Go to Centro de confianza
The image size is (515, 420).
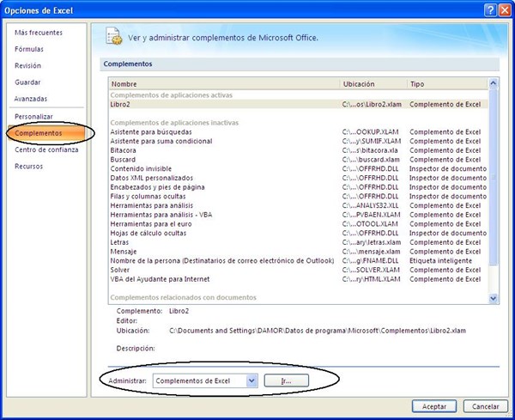[46, 149]
